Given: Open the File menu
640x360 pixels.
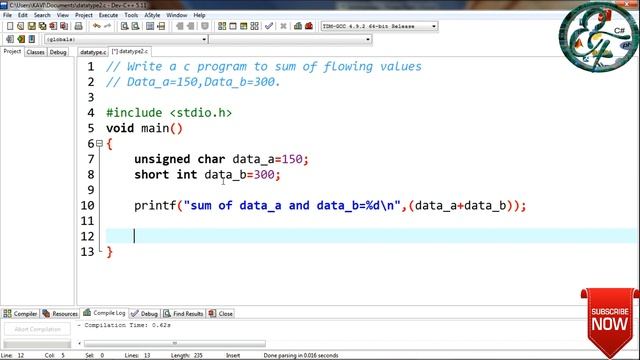Looking at the screenshot, I should [x=7, y=15].
